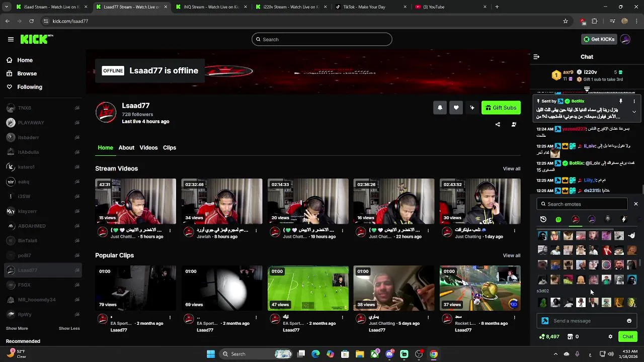
Task: Expand the pinned BotRix message chevron
Action: pos(634,112)
